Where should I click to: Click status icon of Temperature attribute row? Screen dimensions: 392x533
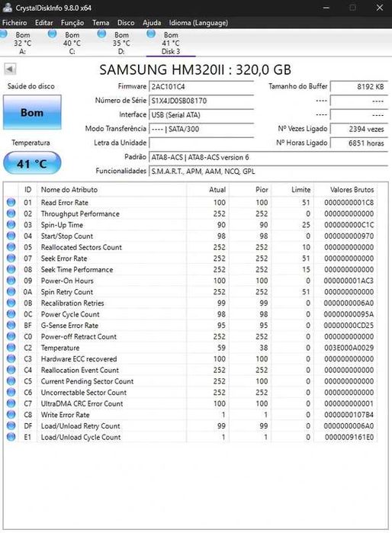(x=11, y=348)
